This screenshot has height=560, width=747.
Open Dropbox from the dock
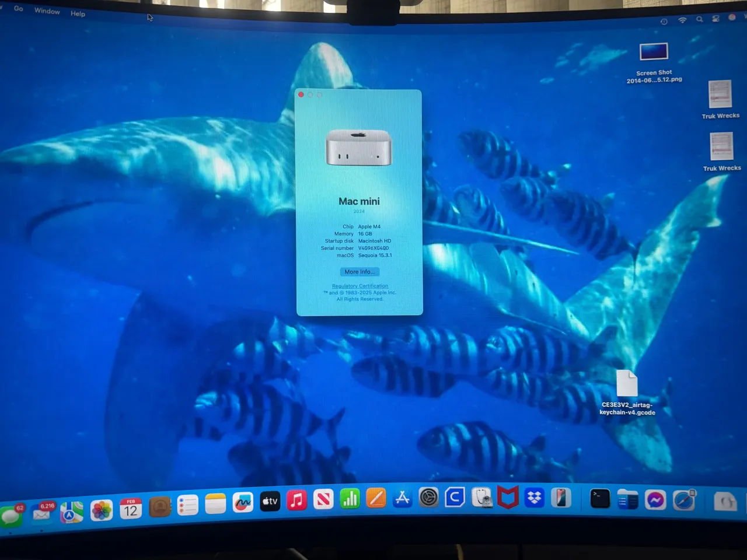pos(534,498)
